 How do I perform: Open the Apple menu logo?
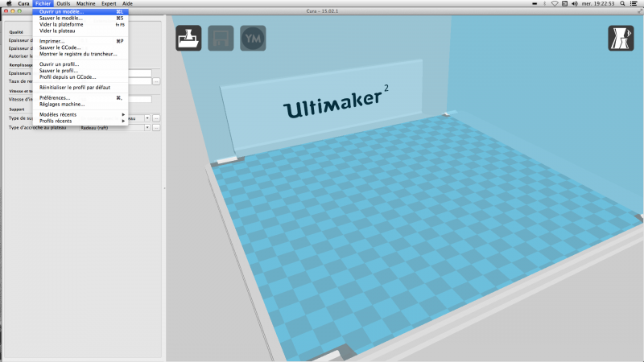point(9,3)
